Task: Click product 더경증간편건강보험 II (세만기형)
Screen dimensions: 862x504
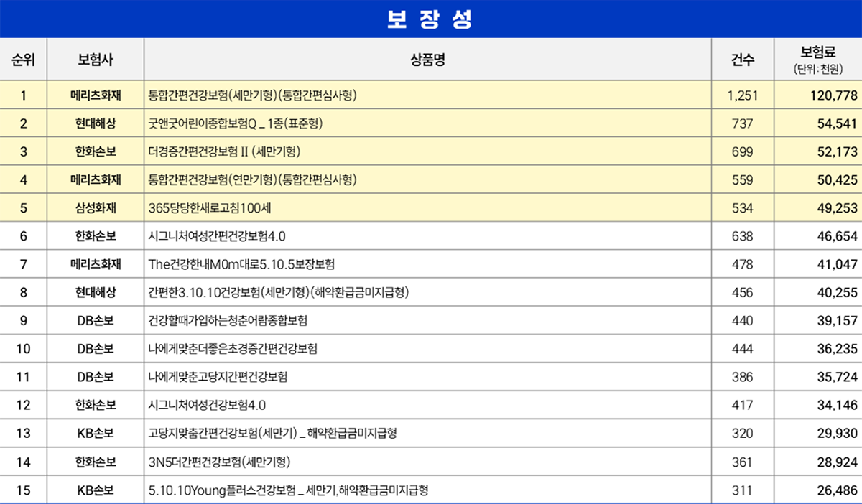Action: tap(223, 151)
